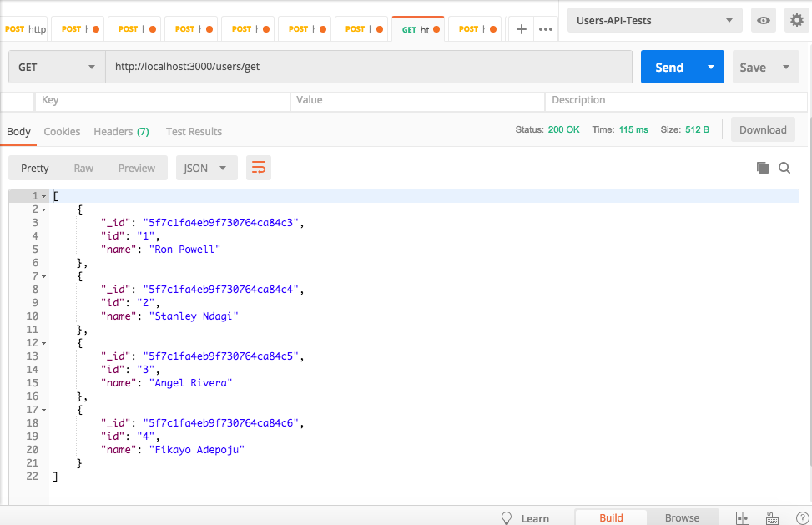This screenshot has width=812, height=525.
Task: Open a new request tab with the plus icon
Action: (520, 28)
